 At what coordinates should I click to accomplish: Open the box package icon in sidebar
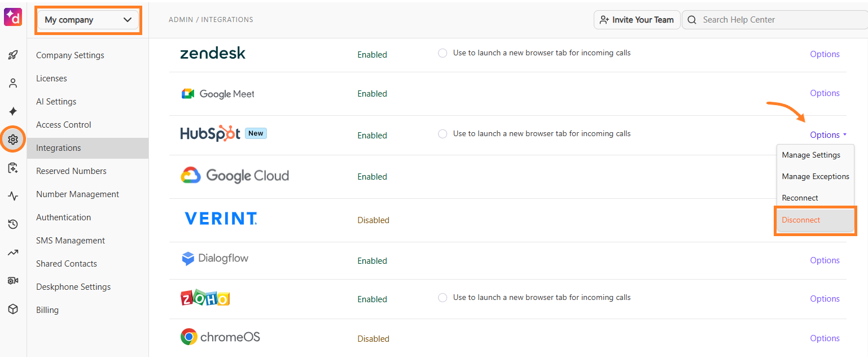pos(13,309)
